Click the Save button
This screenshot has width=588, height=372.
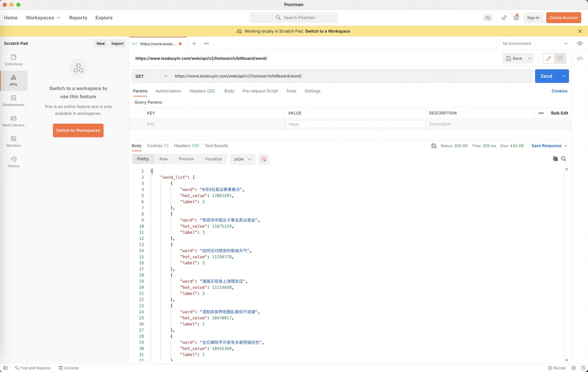click(x=514, y=58)
